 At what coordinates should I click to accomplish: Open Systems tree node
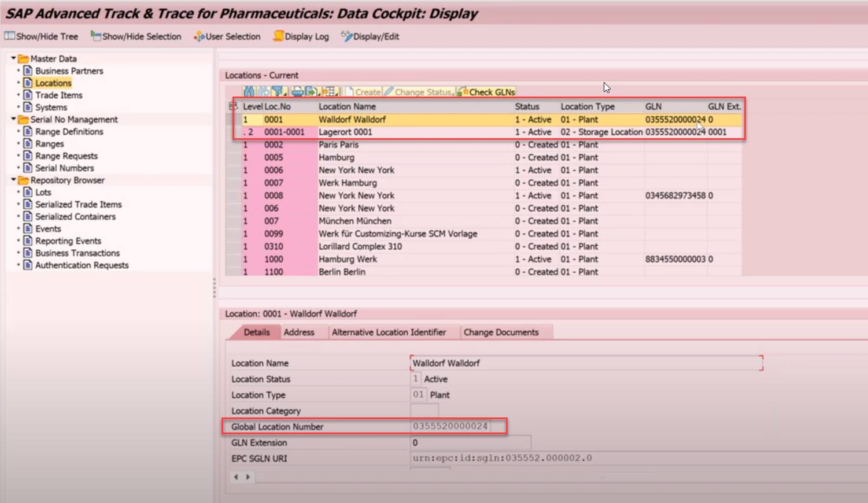click(51, 107)
